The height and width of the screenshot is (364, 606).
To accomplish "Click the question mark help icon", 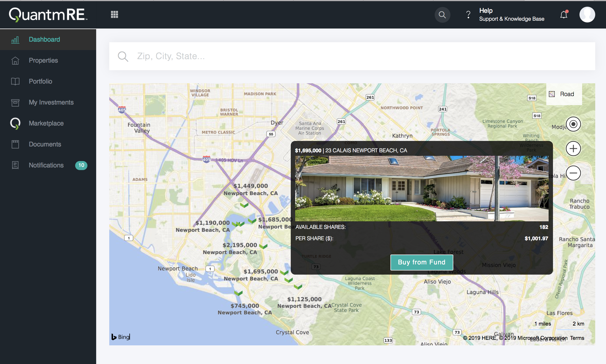I will pos(468,15).
